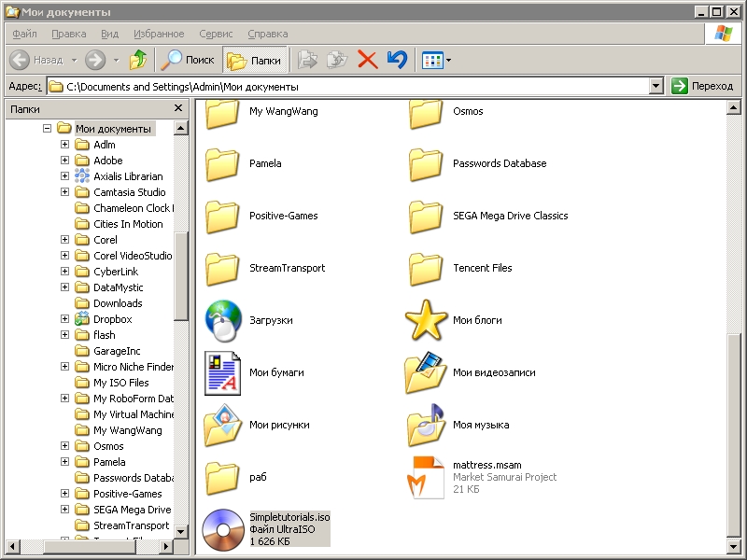Click file list scroll down arrow
The height and width of the screenshot is (560, 747).
point(734,546)
